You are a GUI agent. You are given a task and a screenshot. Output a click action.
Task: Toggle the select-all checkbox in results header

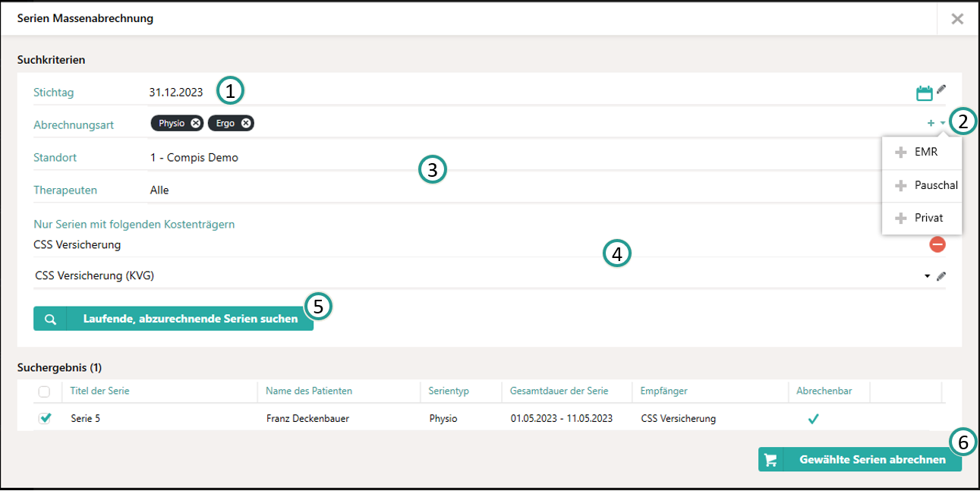pos(45,392)
